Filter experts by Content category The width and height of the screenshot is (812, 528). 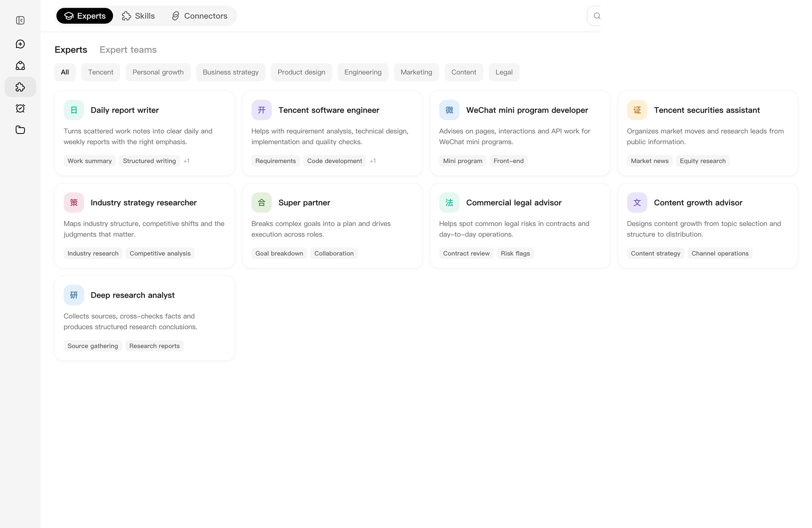pos(464,72)
